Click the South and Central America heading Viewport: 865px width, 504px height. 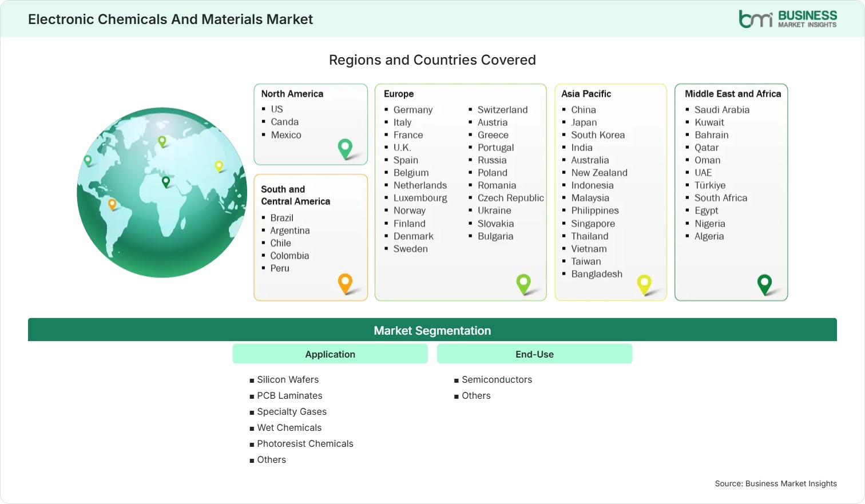tap(295, 195)
